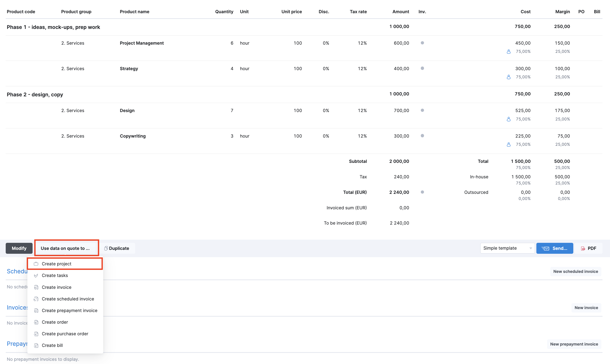Viewport: 610px width, 364px height.
Task: Click the New prepayment invoice button
Action: pos(574,344)
